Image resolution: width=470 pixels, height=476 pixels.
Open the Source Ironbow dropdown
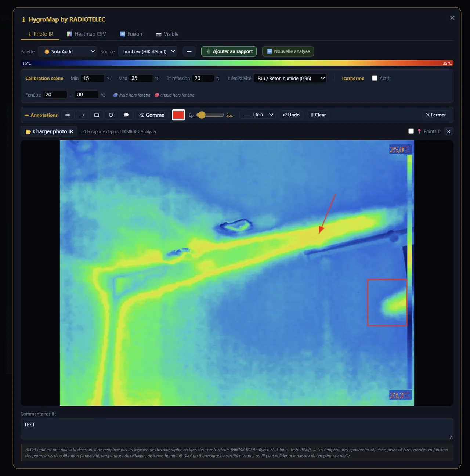click(x=148, y=51)
